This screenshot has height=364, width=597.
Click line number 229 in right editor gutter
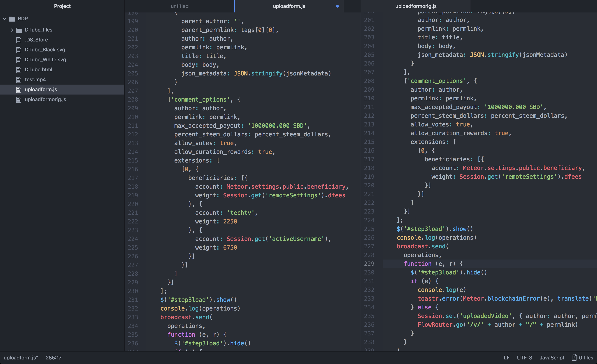tap(369, 264)
